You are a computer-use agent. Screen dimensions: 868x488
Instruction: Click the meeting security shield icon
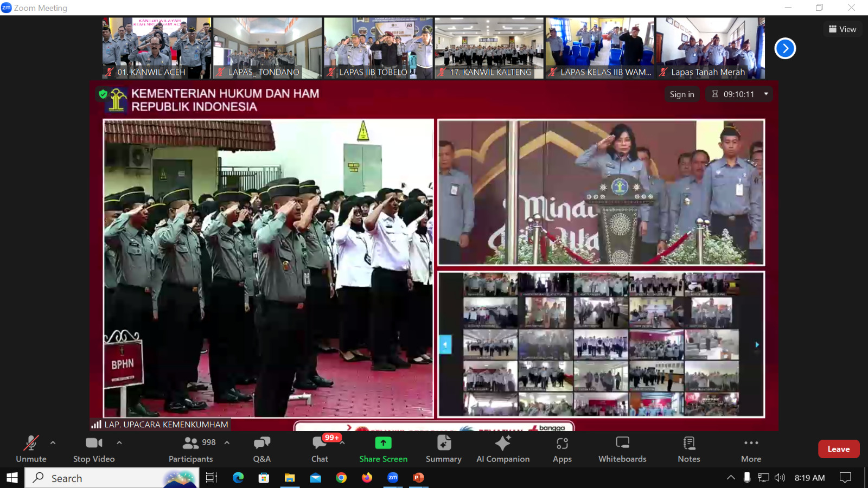[x=103, y=94]
